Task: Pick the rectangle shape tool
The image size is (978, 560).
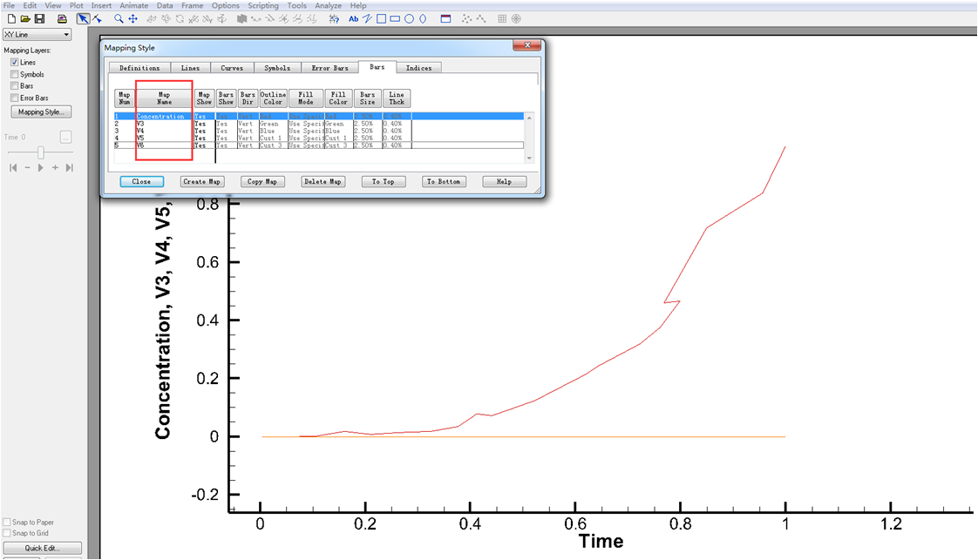Action: 395,18
